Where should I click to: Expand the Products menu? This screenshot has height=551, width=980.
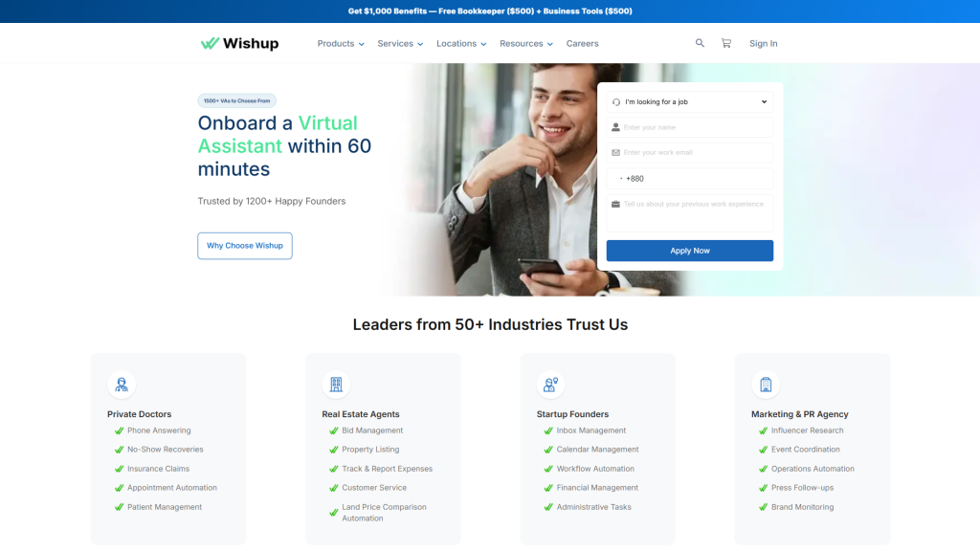coord(341,43)
